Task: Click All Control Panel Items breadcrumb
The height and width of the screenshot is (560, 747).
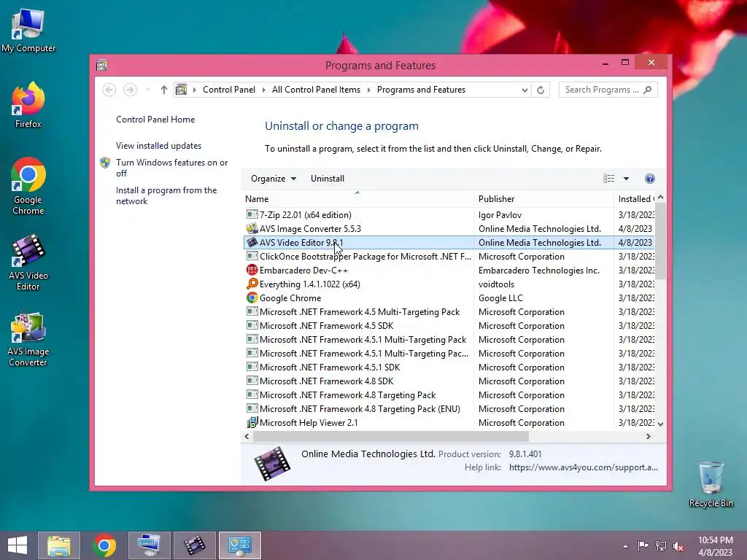Action: pyautogui.click(x=316, y=90)
